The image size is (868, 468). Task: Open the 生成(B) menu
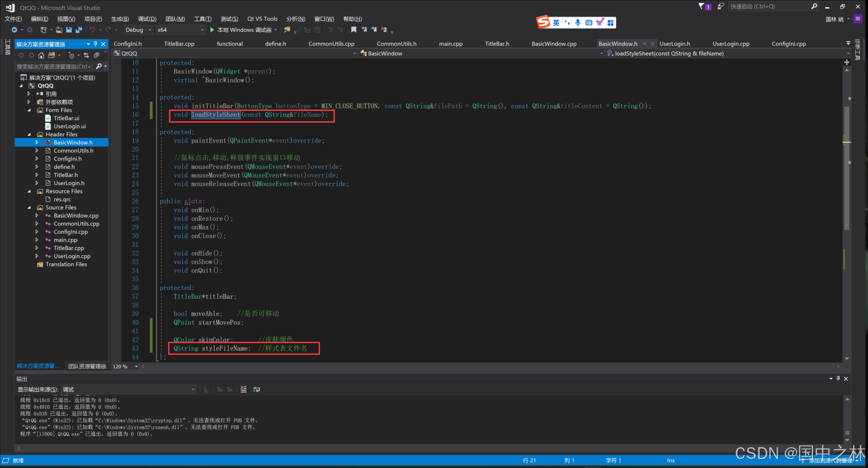click(x=120, y=18)
